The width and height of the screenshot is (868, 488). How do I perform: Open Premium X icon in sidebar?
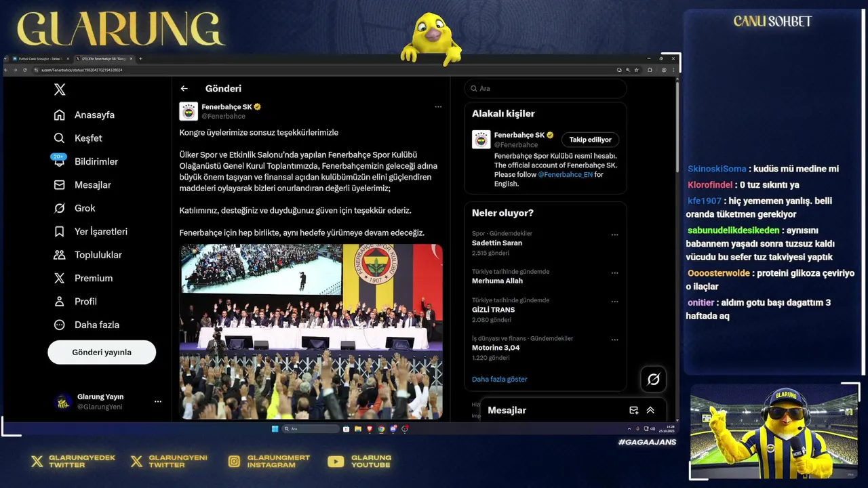click(60, 279)
